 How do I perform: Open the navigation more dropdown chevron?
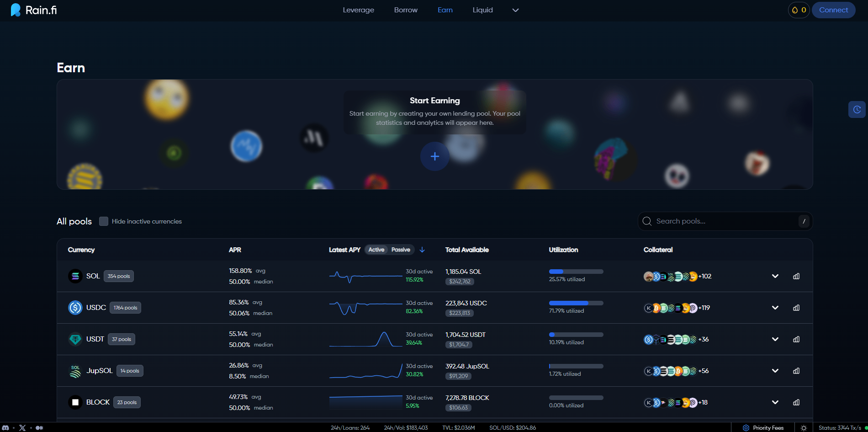tap(515, 10)
